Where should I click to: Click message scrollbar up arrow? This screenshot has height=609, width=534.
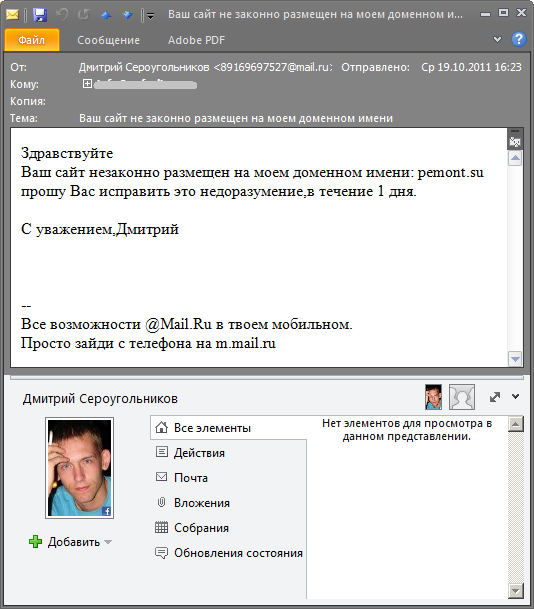pos(515,158)
